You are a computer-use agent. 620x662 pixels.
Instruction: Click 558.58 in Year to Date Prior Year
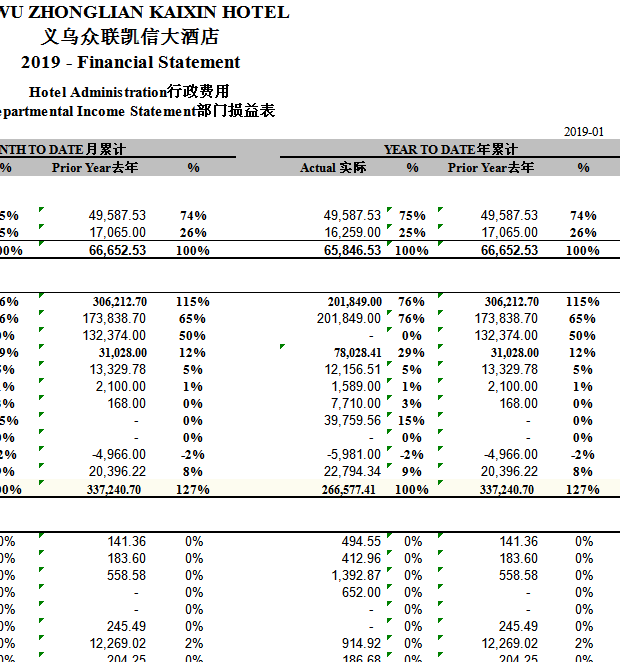[x=518, y=575]
